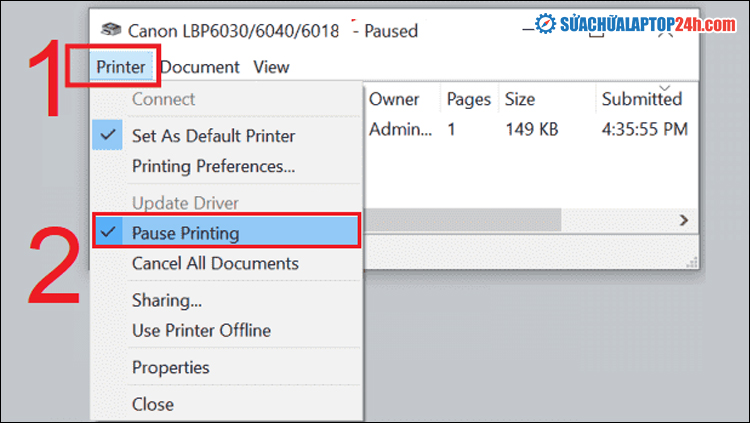Click the 4:35:55 PM submitted time

pos(645,129)
